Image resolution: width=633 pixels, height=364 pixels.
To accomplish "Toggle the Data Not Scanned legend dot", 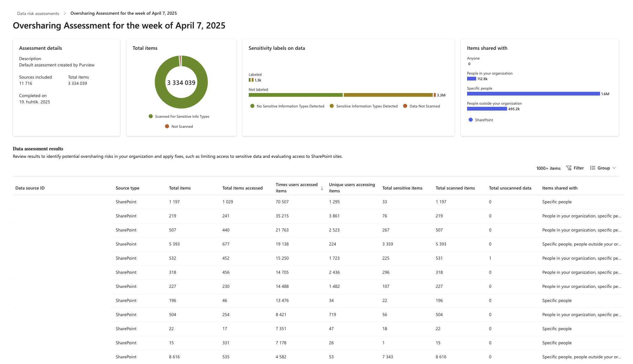I will (x=405, y=106).
